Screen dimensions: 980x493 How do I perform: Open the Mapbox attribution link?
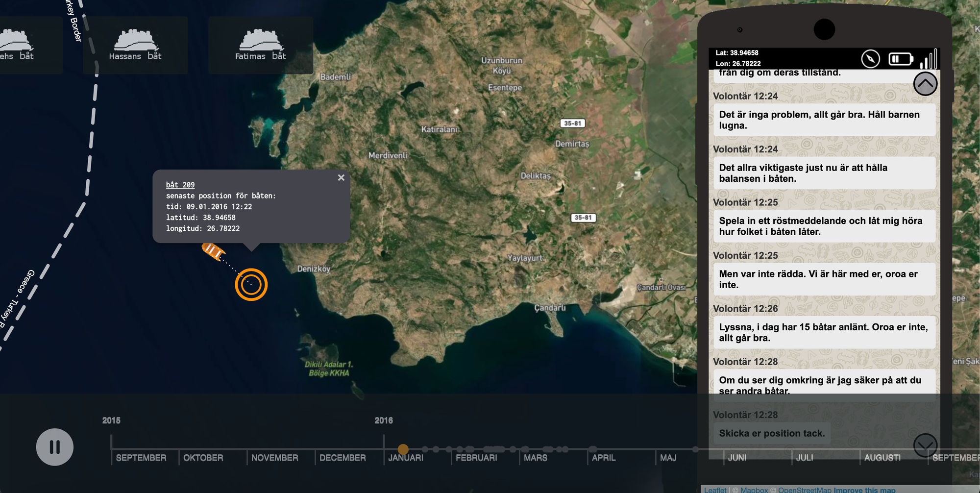(754, 490)
